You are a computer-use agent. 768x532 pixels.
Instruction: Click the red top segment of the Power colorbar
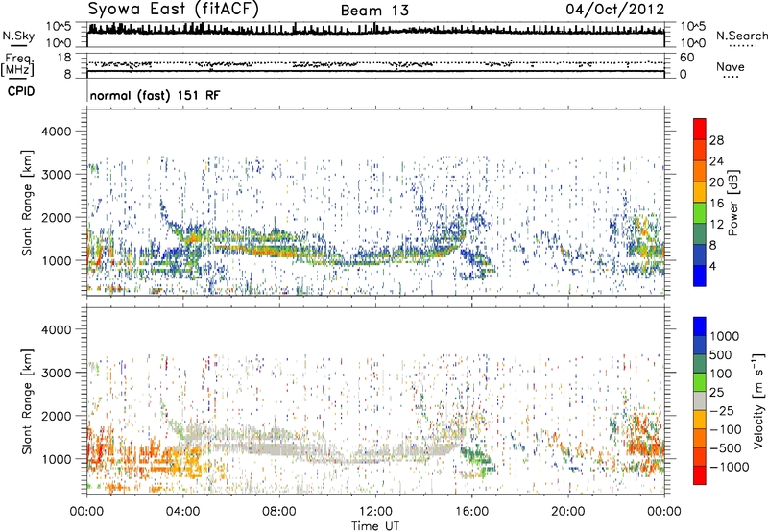700,129
